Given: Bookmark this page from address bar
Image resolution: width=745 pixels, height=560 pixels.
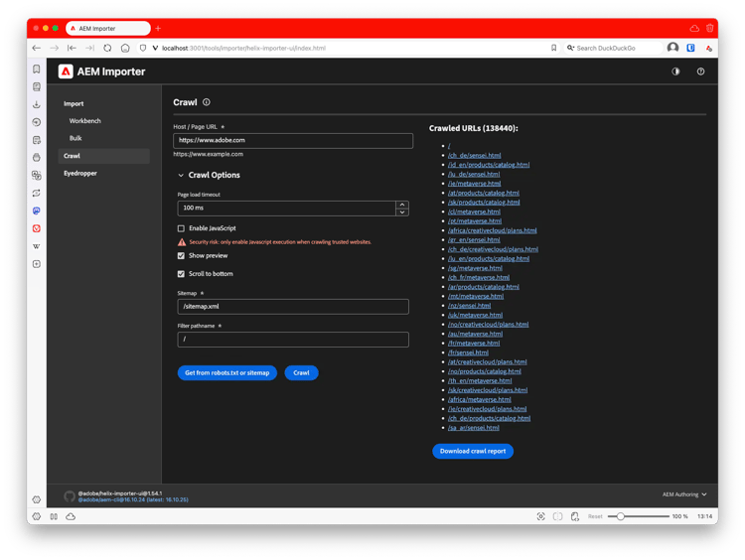Looking at the screenshot, I should (x=553, y=48).
